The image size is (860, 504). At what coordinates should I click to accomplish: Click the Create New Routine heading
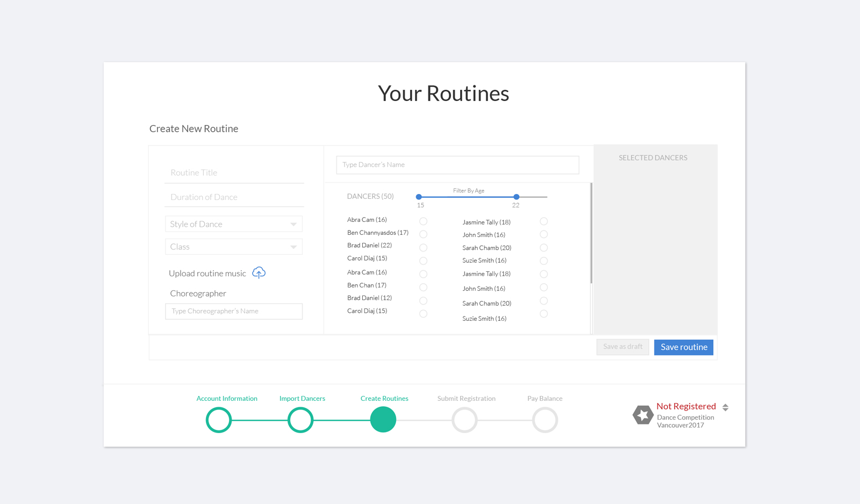point(193,128)
